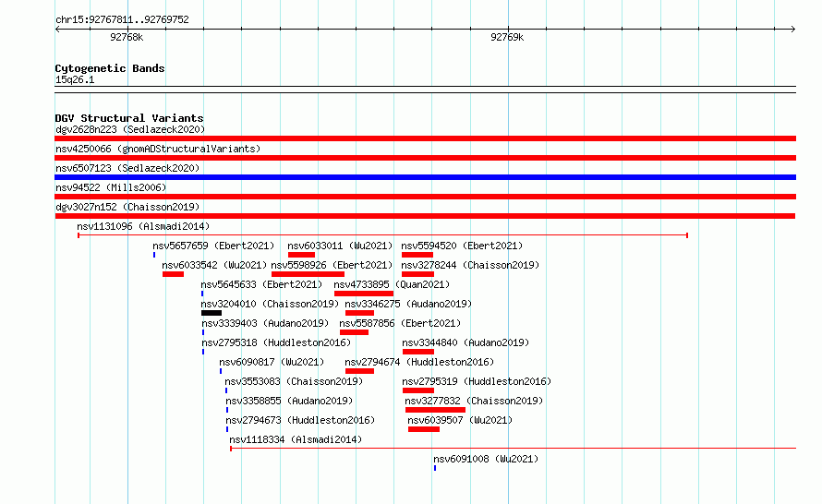
Task: Open nsv3278244 (Chaisson2019) label
Action: click(x=470, y=265)
